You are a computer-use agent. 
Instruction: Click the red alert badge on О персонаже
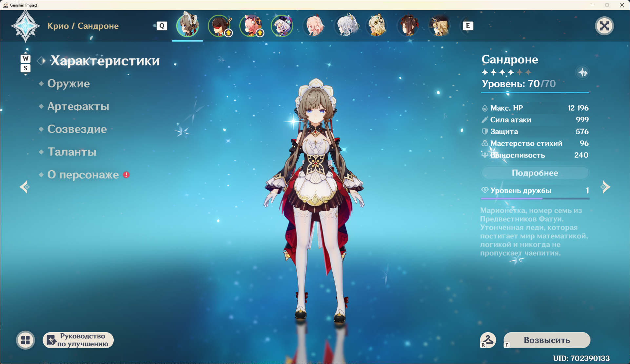point(126,175)
